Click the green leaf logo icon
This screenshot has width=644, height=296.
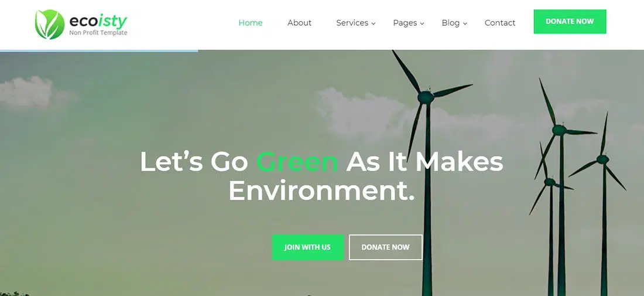coord(50,24)
